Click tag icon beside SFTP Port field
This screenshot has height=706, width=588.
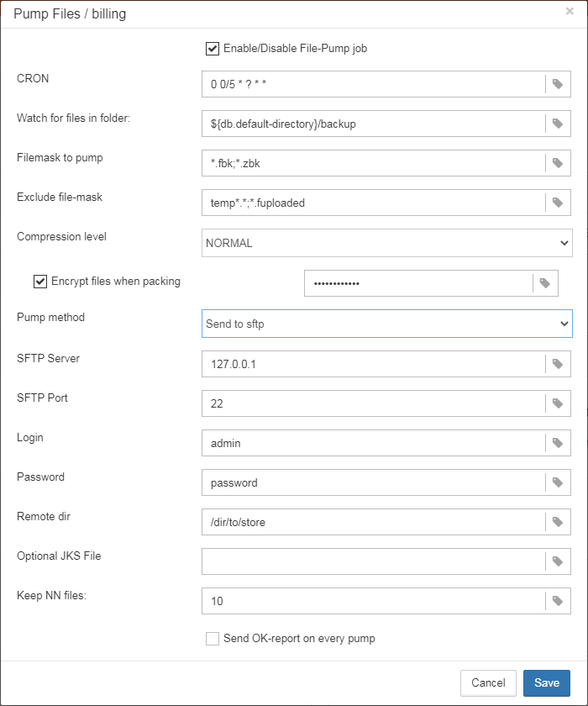[558, 403]
